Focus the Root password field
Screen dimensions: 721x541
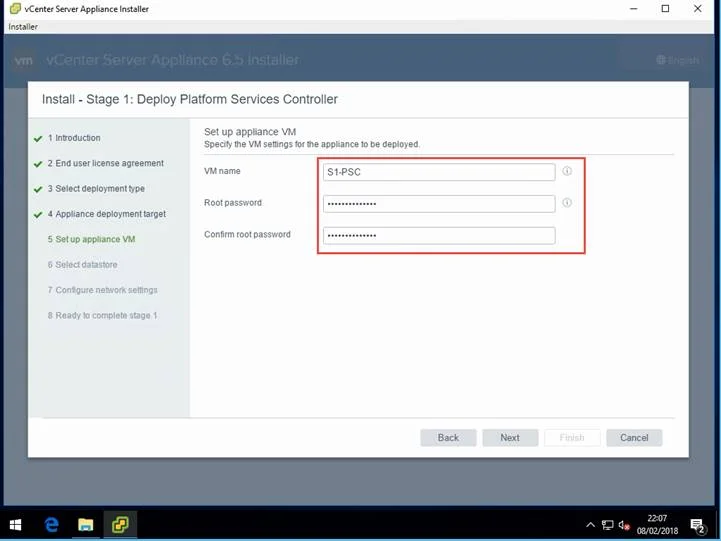(439, 204)
